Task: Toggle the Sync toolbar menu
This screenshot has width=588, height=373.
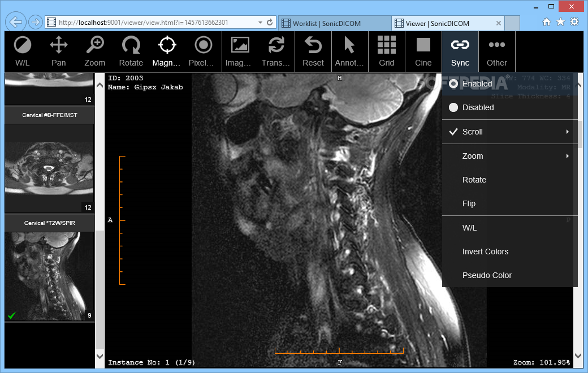Action: tap(460, 51)
